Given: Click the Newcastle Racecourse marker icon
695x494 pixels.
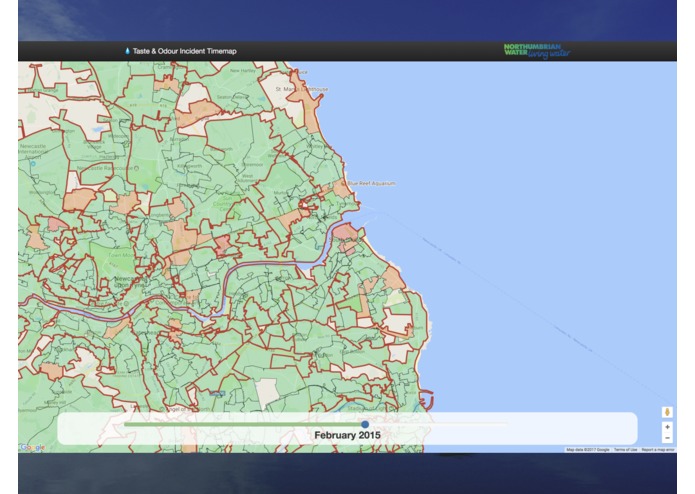Looking at the screenshot, I should pyautogui.click(x=137, y=168).
